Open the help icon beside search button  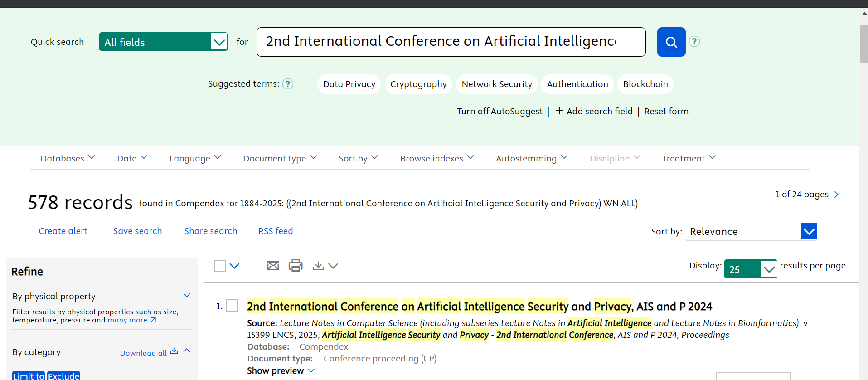[x=694, y=42]
